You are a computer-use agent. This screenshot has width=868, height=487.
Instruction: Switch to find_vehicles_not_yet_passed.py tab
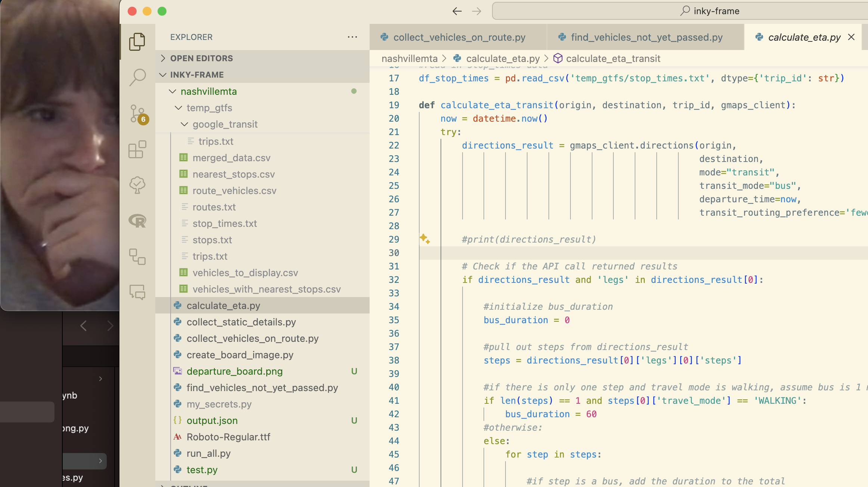pyautogui.click(x=645, y=37)
